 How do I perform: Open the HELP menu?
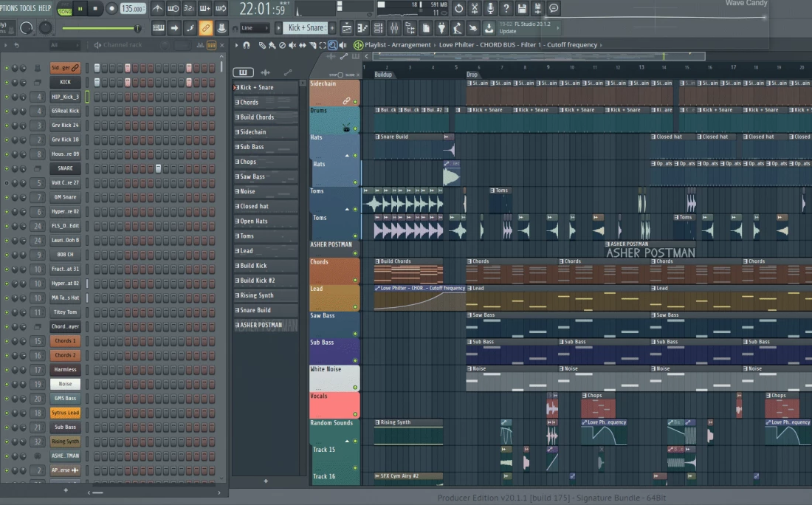tap(45, 8)
